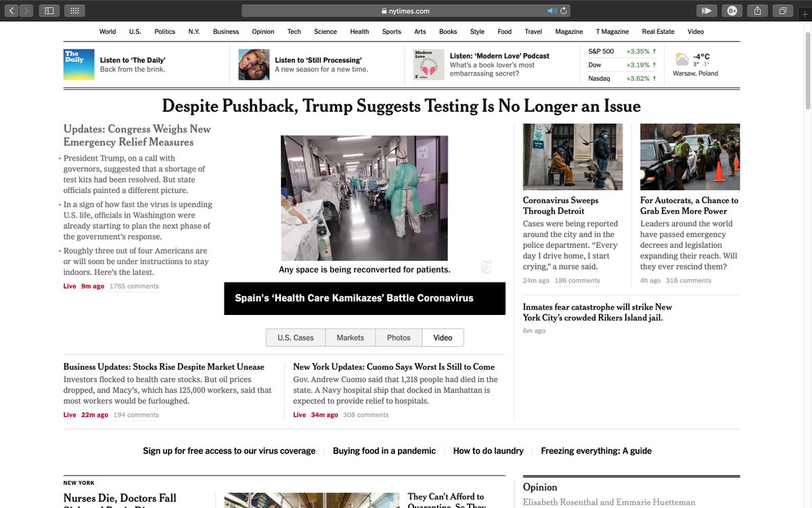
Task: Click the Nasdaq +3.62% market row
Action: point(623,79)
